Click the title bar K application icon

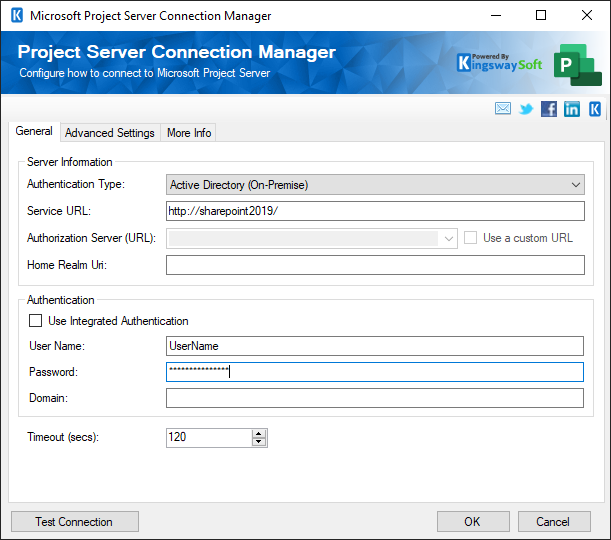(x=17, y=16)
